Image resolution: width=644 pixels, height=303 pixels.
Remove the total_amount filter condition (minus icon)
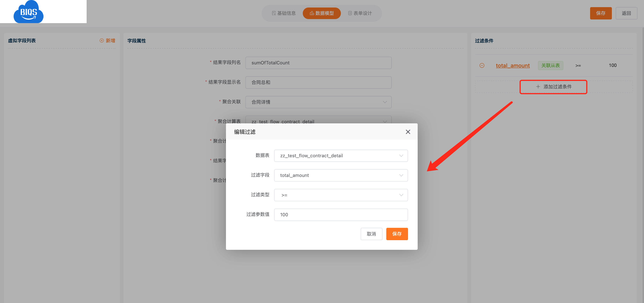coord(482,65)
